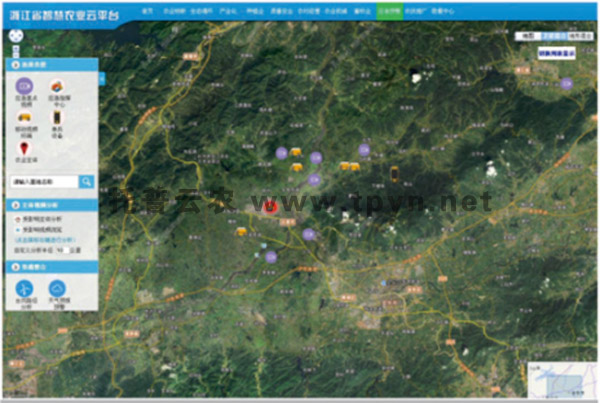
Task: Click the red highlighted marker on map
Action: pos(270,206)
